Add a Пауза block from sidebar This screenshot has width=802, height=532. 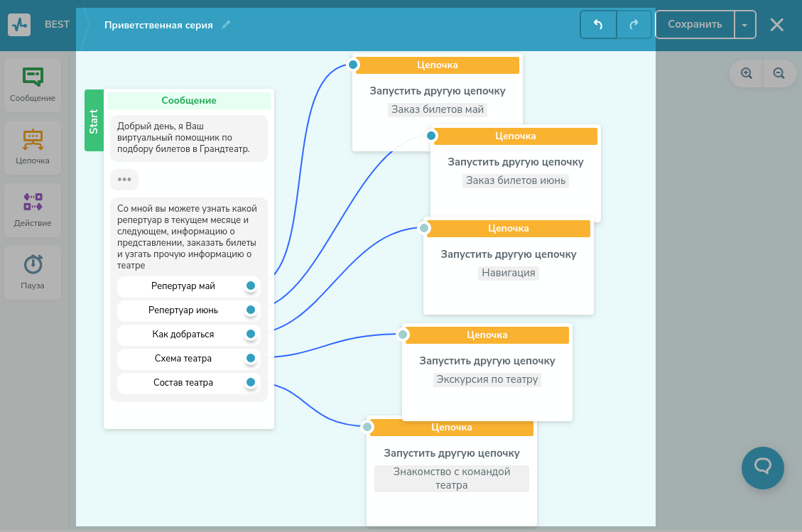[33, 272]
